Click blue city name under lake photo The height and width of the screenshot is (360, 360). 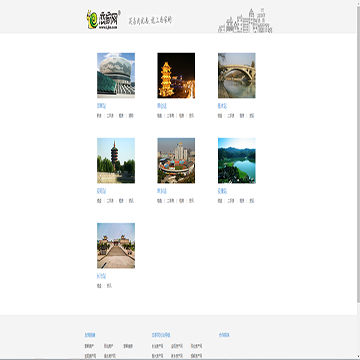[222, 191]
